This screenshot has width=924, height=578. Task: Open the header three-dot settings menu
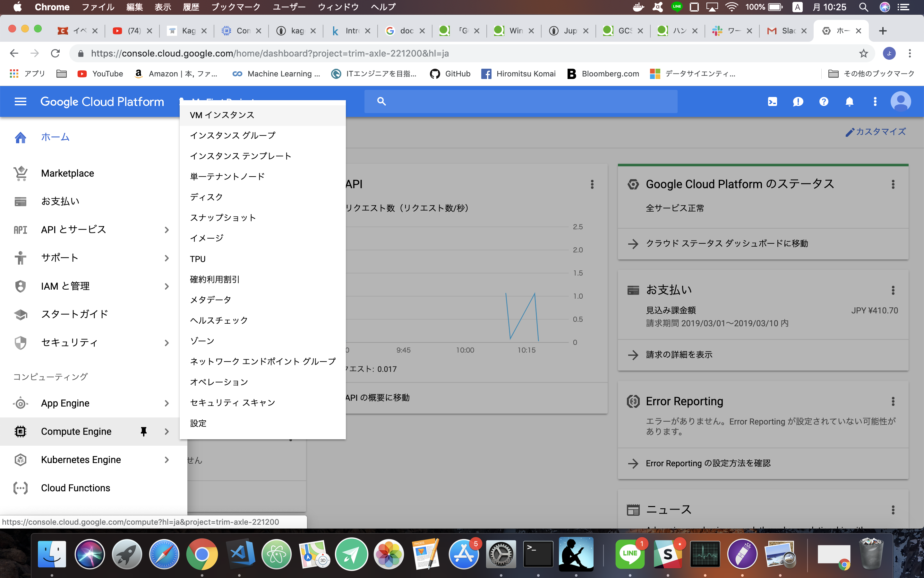point(875,101)
